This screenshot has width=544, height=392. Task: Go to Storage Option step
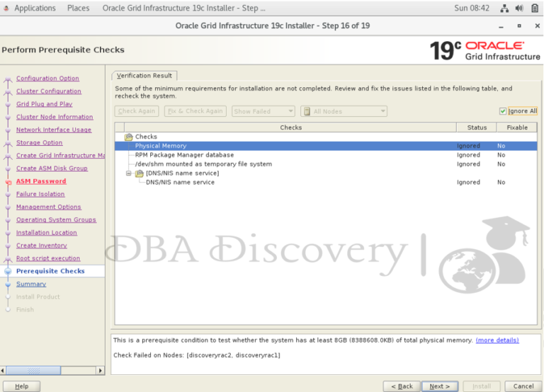coord(39,142)
